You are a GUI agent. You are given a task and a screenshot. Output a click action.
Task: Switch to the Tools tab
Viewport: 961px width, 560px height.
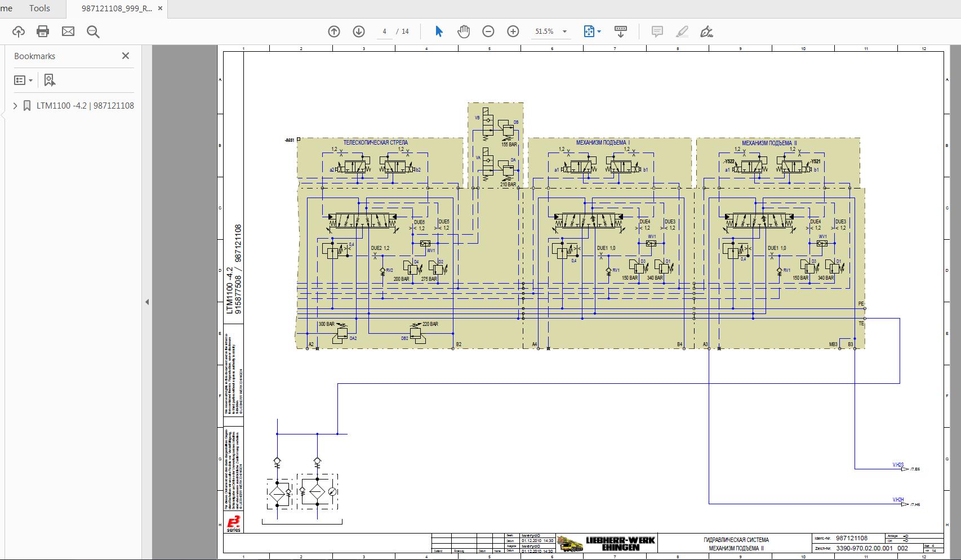click(x=39, y=8)
